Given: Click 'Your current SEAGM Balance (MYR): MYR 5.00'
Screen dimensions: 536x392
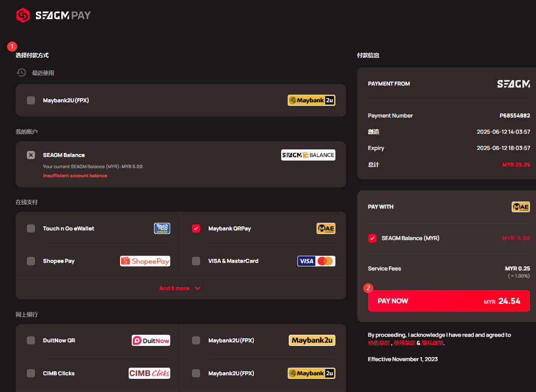Looking at the screenshot, I should point(93,167).
